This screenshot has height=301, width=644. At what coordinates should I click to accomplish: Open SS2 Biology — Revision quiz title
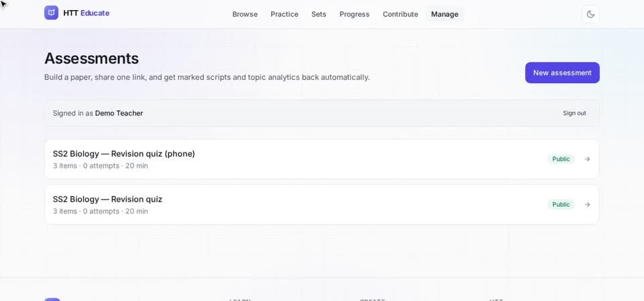(x=107, y=200)
